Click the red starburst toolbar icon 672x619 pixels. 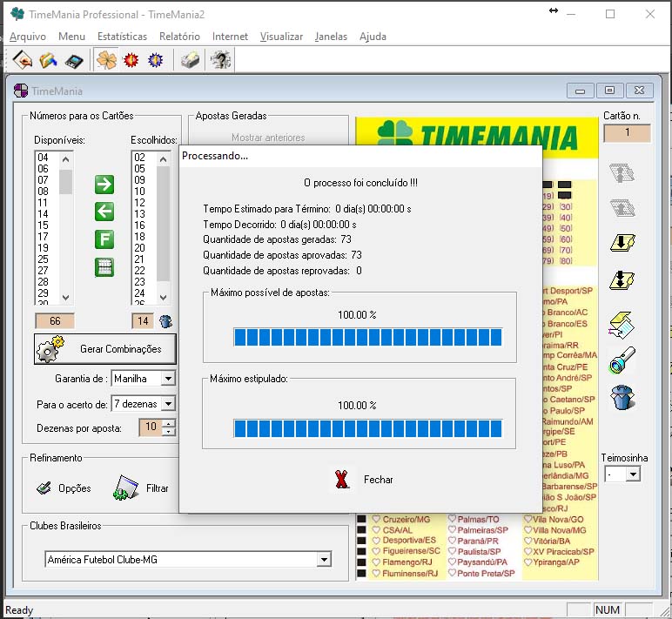click(131, 60)
